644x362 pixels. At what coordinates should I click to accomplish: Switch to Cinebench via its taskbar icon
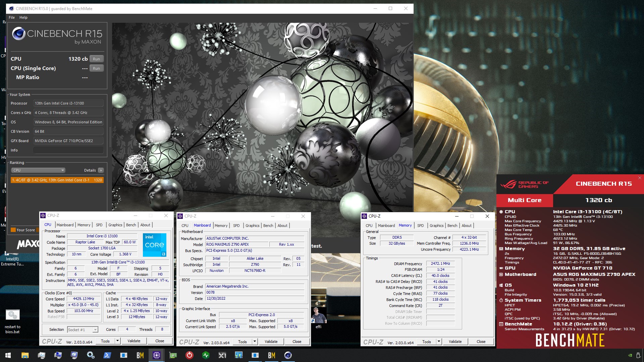288,355
